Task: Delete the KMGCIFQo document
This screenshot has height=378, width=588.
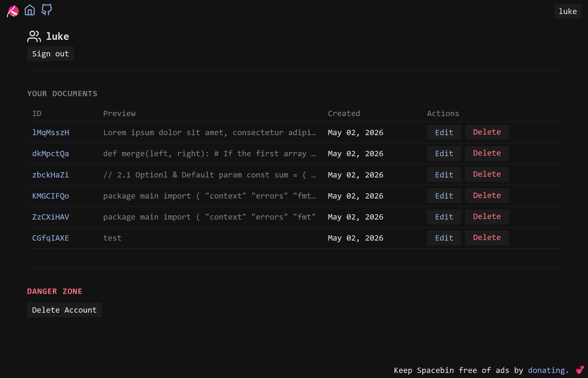Action: tap(487, 195)
